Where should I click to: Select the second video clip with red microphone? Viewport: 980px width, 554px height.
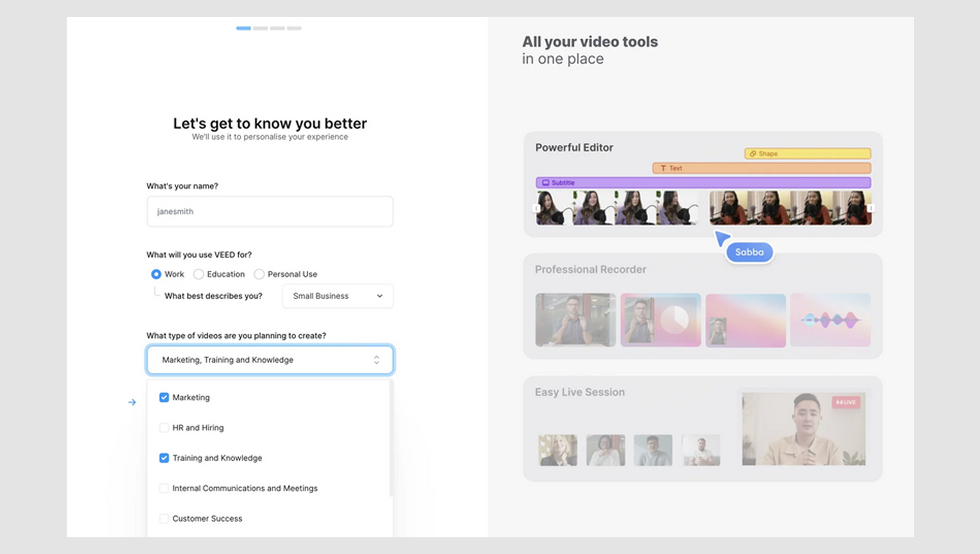point(790,208)
